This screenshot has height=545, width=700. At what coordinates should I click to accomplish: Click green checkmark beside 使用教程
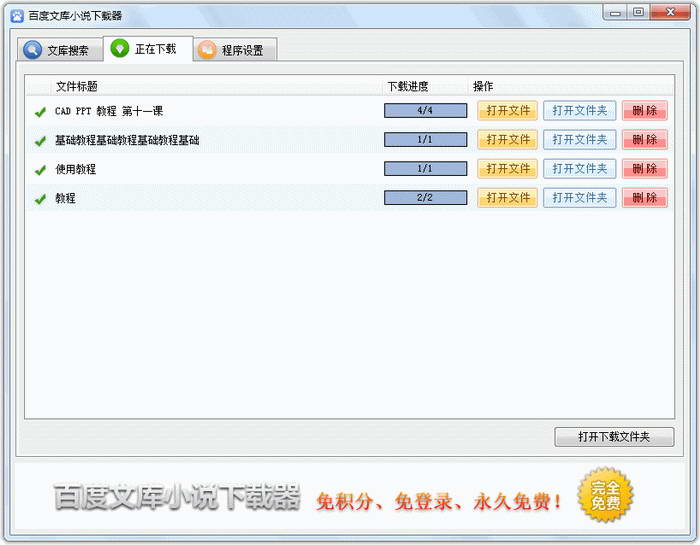(x=40, y=170)
